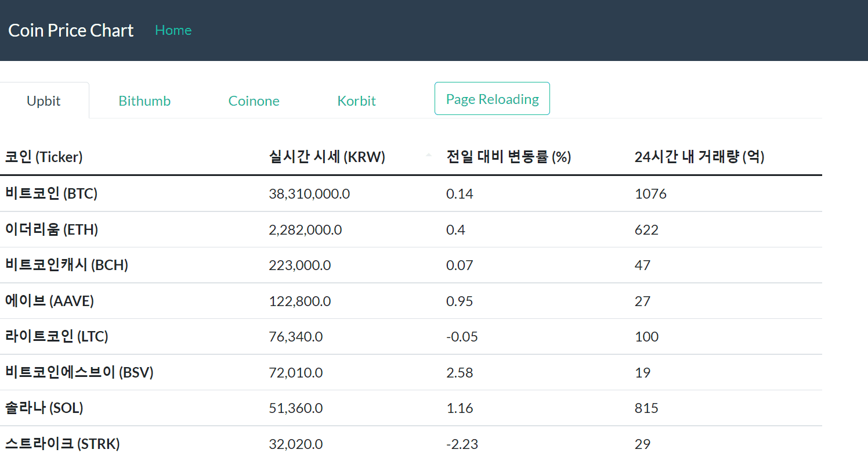
Task: Click the ETH price 2,282,000.0
Action: coord(305,230)
